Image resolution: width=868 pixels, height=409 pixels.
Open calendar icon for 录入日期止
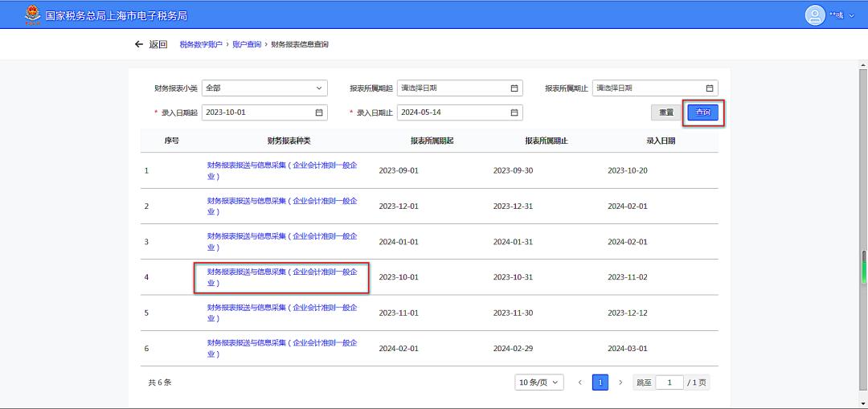tap(514, 112)
